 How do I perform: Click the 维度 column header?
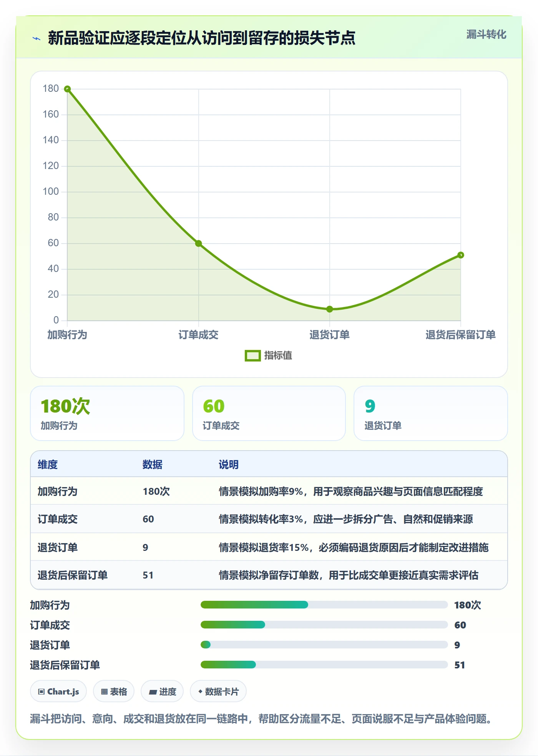click(48, 465)
